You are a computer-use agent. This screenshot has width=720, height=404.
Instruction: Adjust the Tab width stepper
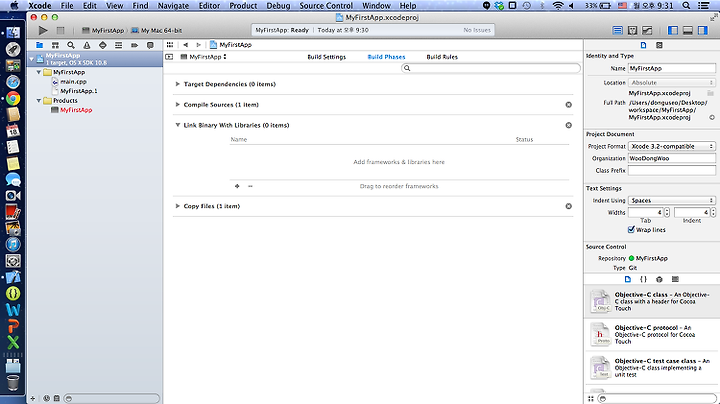pyautogui.click(x=667, y=212)
